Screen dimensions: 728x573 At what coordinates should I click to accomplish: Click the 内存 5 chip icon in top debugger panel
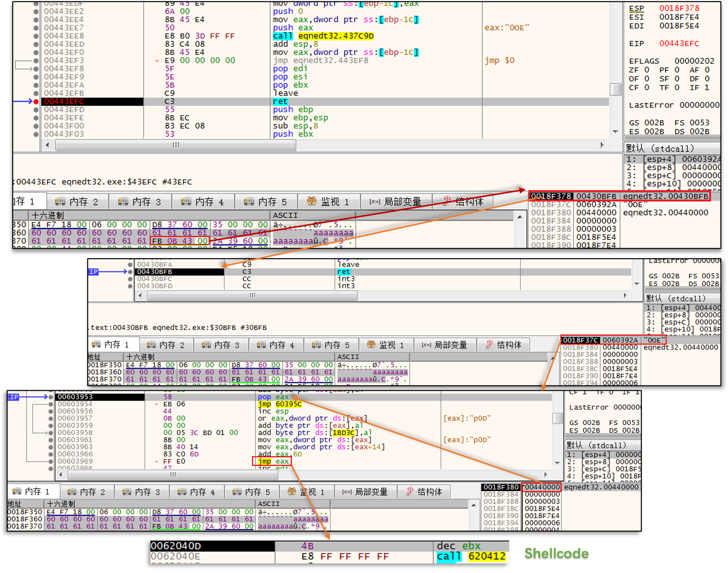tap(249, 202)
